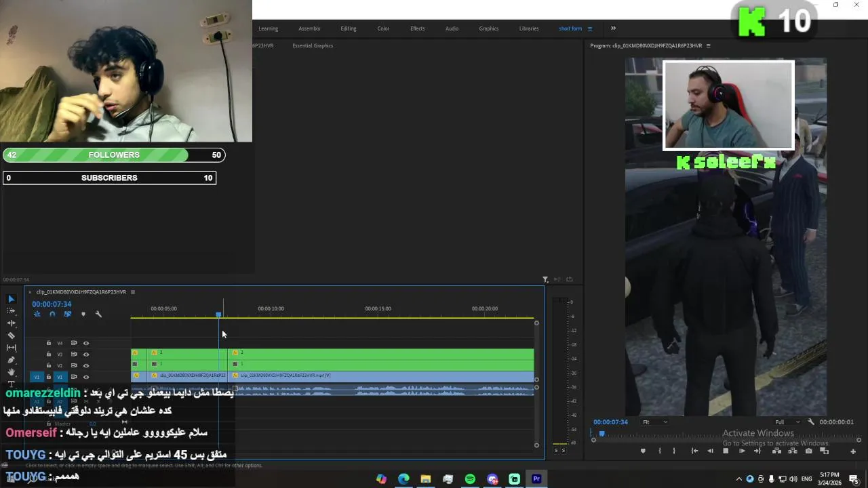This screenshot has width=868, height=488.
Task: Toggle V3 track lock
Action: click(x=49, y=354)
